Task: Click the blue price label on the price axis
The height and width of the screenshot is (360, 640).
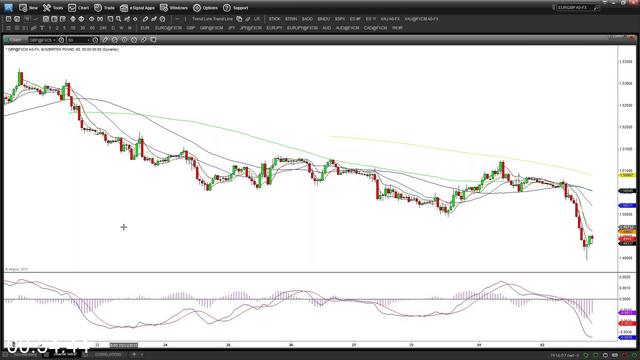Action: coord(627,205)
